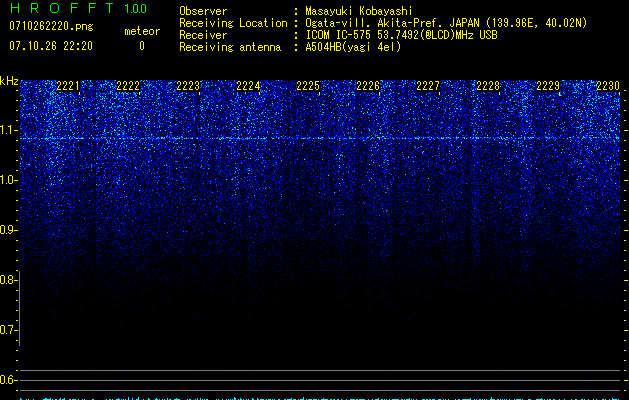Click the 2227 time marker

428,86
